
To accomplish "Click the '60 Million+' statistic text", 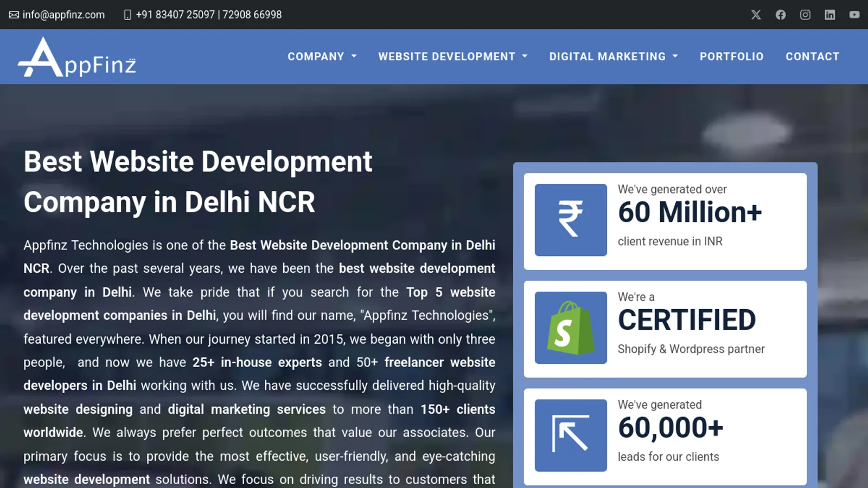I will (690, 212).
